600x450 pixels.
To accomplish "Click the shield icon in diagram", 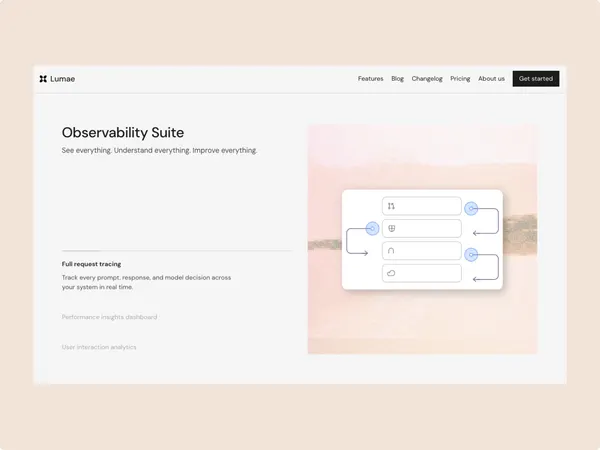I will click(x=391, y=228).
